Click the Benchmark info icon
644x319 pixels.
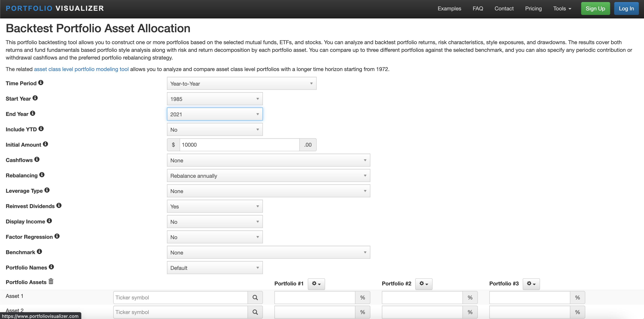click(x=39, y=251)
